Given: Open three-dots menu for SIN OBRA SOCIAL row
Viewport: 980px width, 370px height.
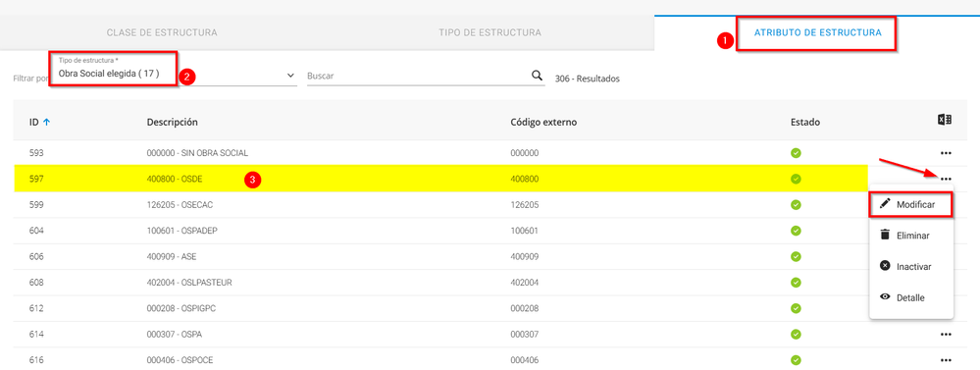Looking at the screenshot, I should coord(946,153).
